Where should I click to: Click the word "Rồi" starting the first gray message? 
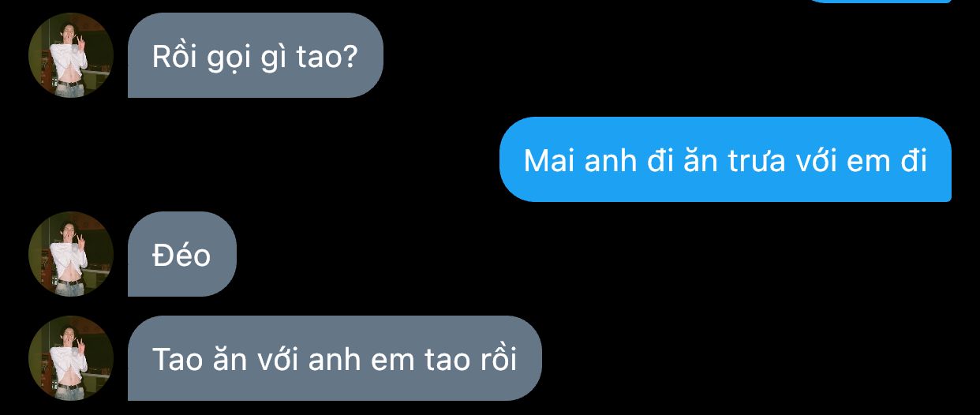click(x=173, y=56)
